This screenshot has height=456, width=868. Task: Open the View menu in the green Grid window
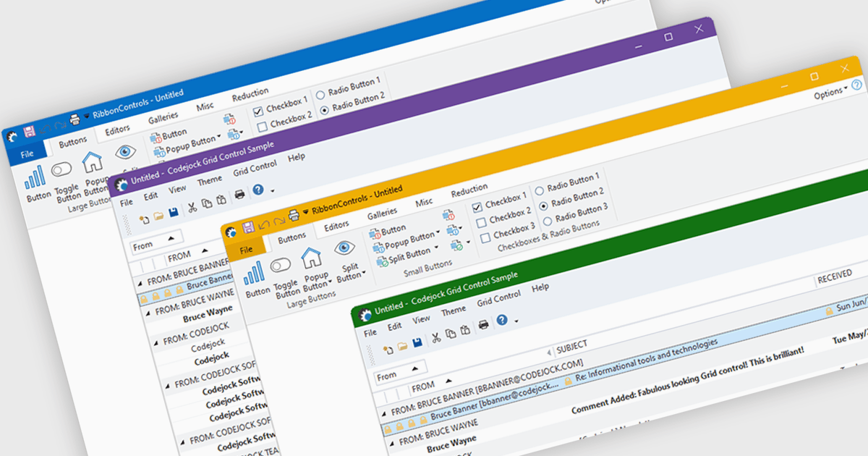[421, 318]
